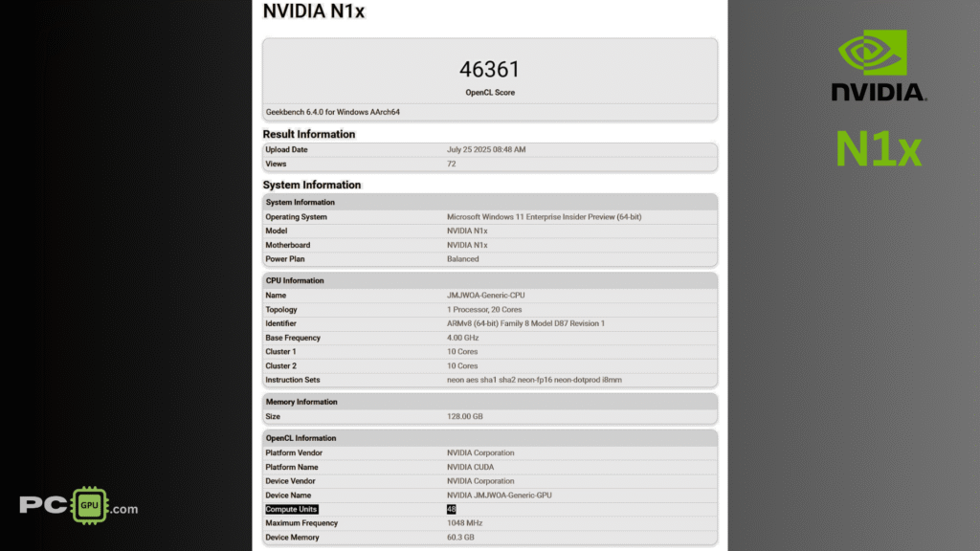Viewport: 980px width, 551px height.
Task: Select the JMJWOA-Generic-CPU name value
Action: [485, 296]
